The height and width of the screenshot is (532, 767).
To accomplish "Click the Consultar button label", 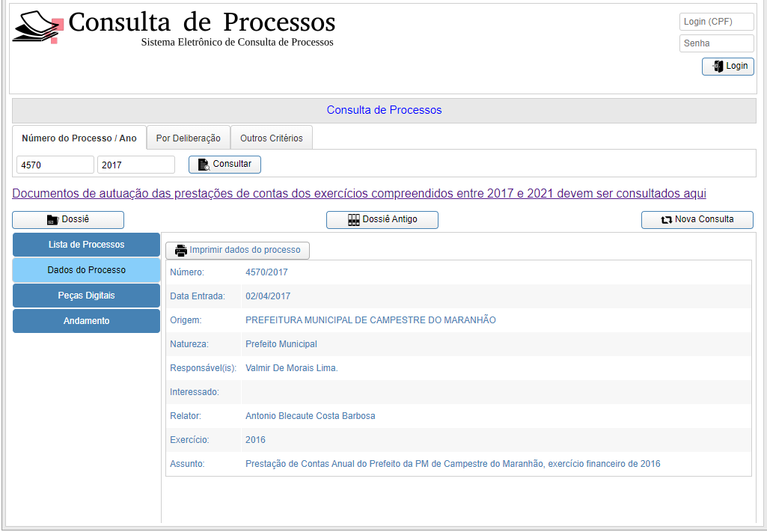I will (x=232, y=164).
